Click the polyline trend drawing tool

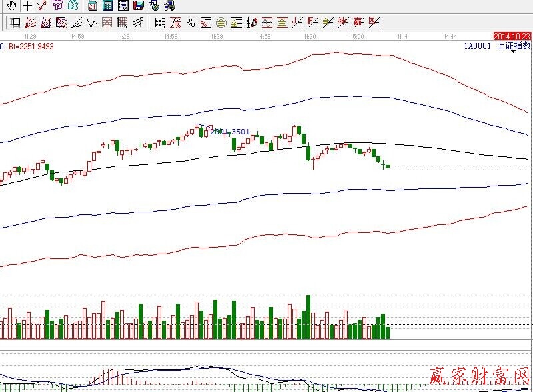point(42,6)
